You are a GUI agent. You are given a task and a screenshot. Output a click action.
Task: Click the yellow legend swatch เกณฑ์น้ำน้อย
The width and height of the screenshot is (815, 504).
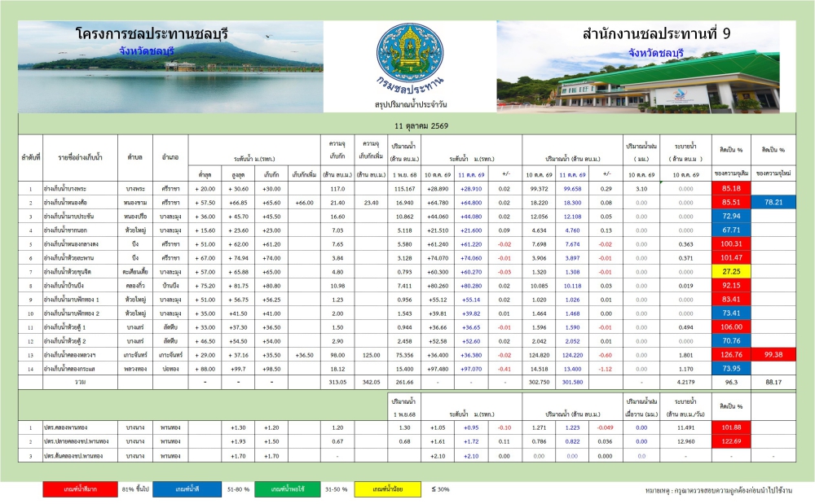[x=388, y=489]
